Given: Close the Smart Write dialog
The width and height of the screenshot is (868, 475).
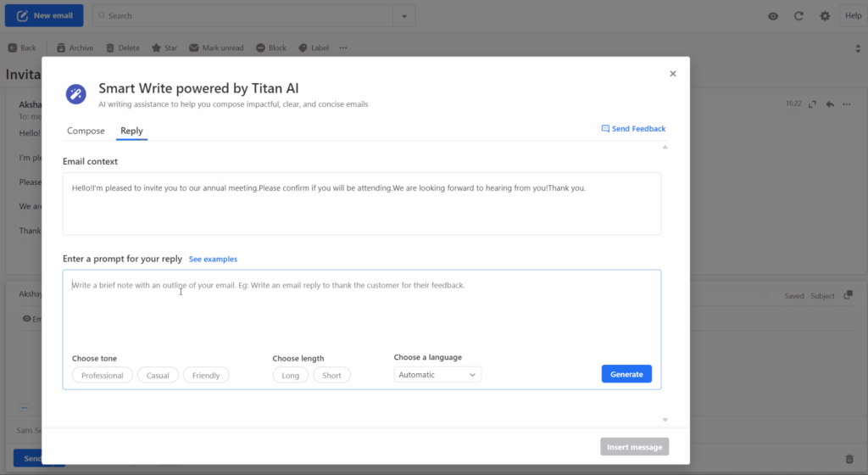Looking at the screenshot, I should pyautogui.click(x=672, y=74).
